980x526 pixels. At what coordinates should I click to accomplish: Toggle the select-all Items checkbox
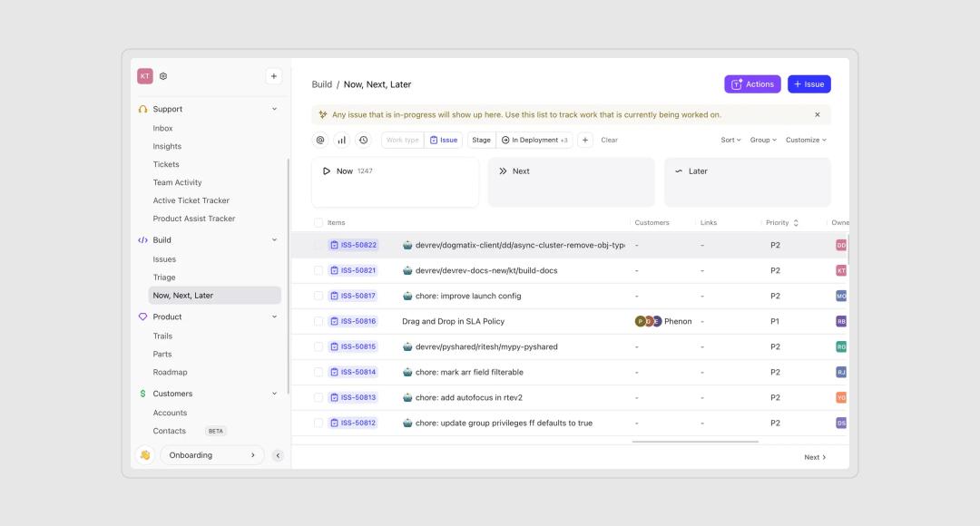[318, 222]
